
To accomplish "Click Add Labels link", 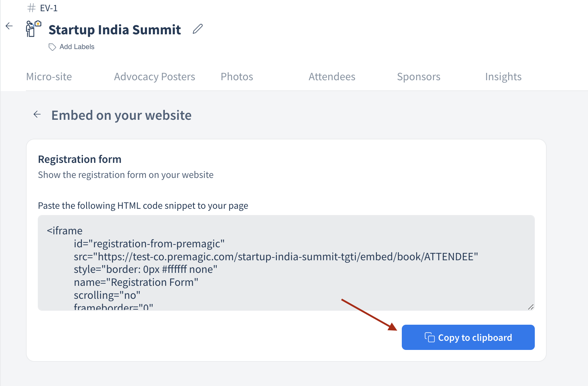I will pos(77,47).
